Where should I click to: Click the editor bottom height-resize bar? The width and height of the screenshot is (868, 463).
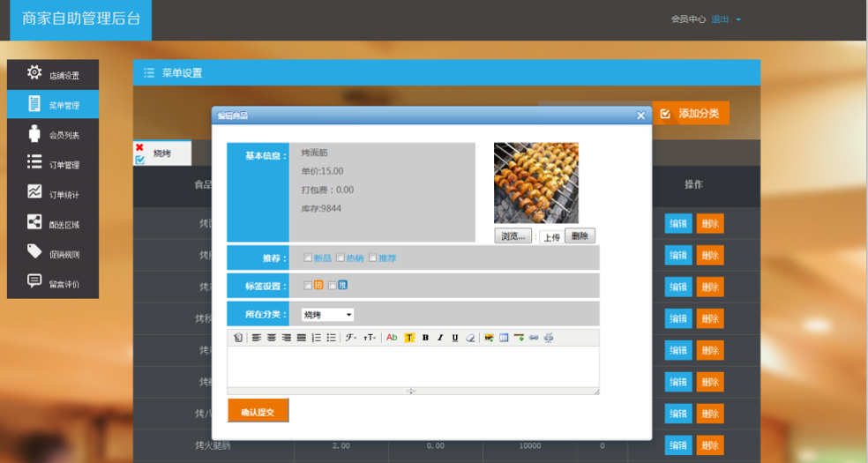pyautogui.click(x=411, y=391)
